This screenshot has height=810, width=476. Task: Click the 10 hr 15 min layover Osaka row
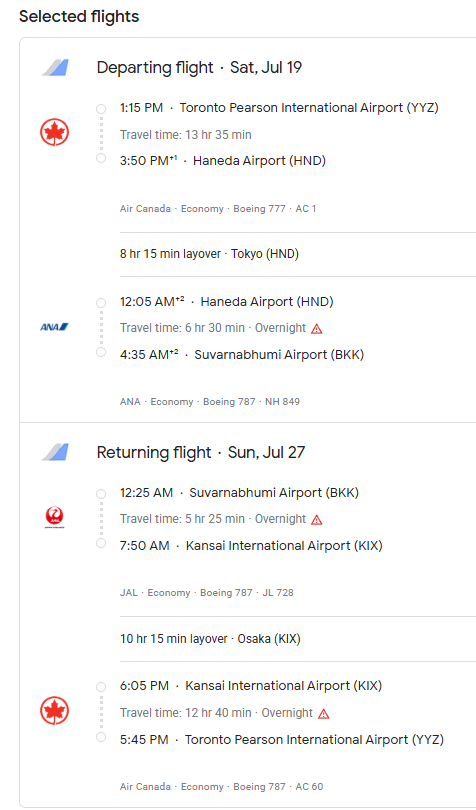pyautogui.click(x=298, y=639)
